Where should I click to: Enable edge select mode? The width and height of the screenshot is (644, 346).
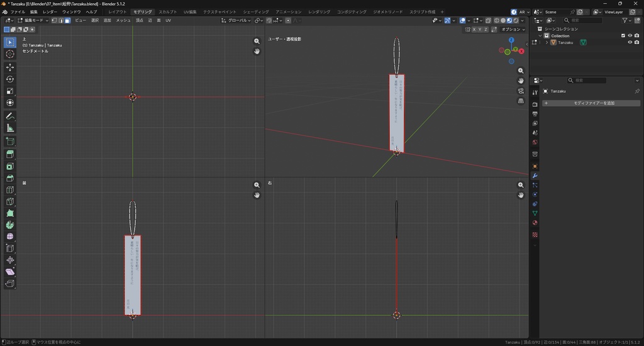click(61, 20)
